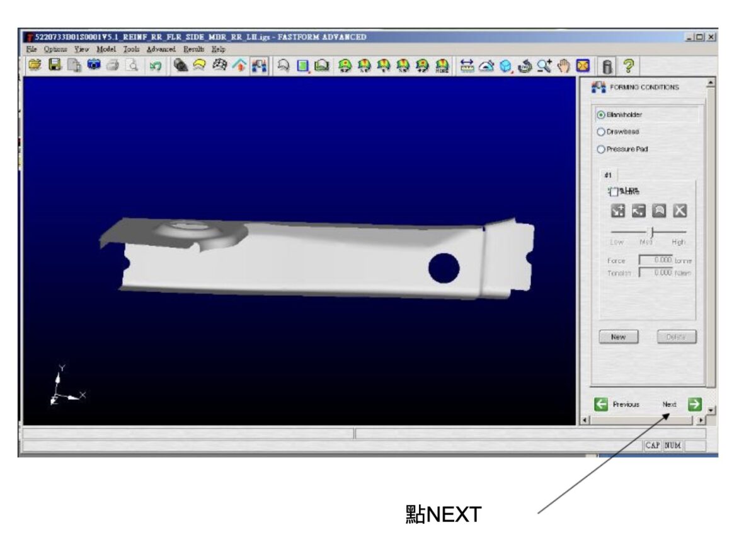The height and width of the screenshot is (546, 756).
Task: Capture the view with the camera icon
Action: [94, 66]
